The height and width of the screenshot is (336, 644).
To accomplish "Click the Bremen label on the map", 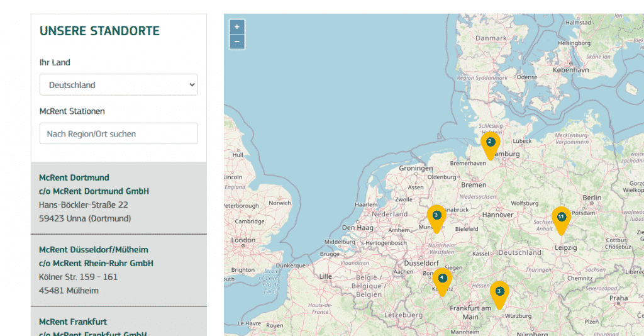I will pyautogui.click(x=474, y=185).
